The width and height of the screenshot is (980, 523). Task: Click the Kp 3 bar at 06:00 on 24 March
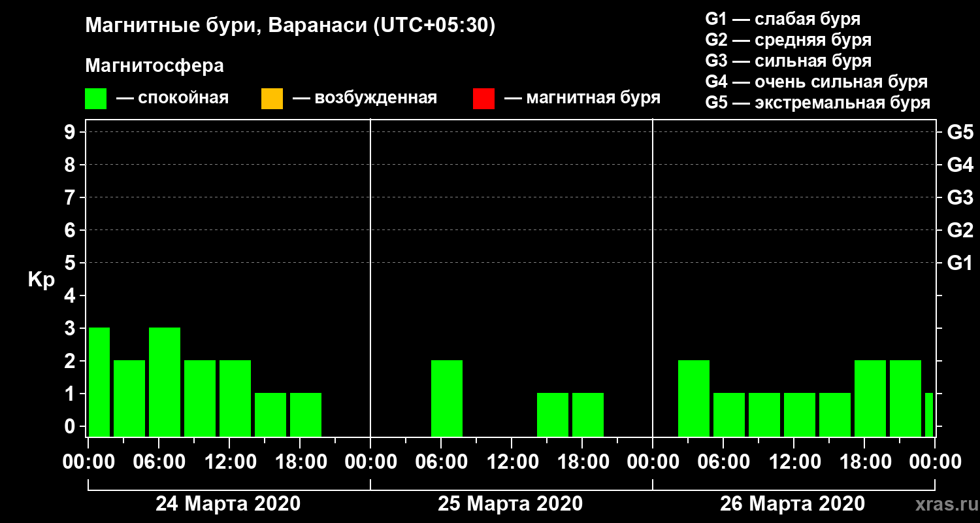tap(165, 382)
